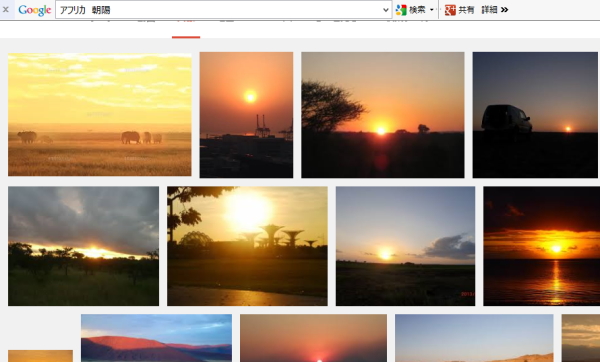The image size is (600, 362).
Task: Open the 検索 button dropdown arrow
Action: [x=432, y=10]
